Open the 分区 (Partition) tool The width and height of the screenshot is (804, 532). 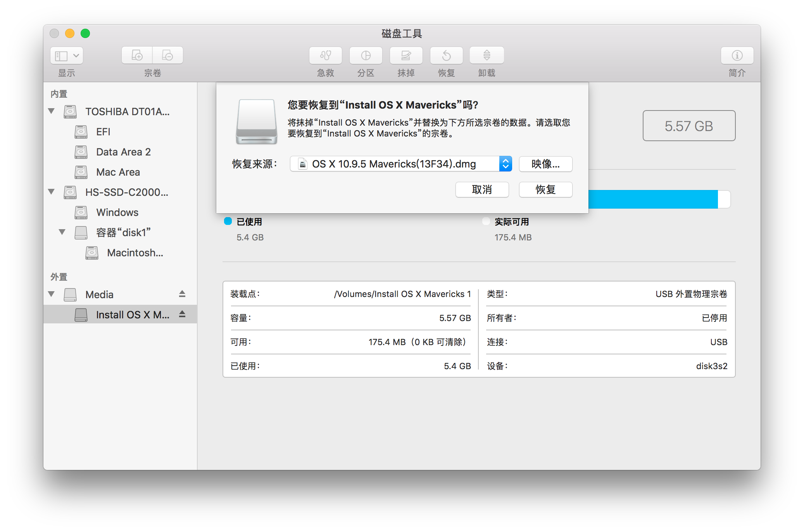click(x=366, y=55)
